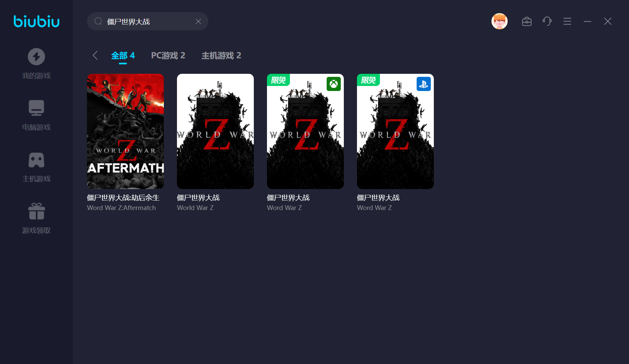Click the biubiu logo
The image size is (629, 364).
click(36, 21)
